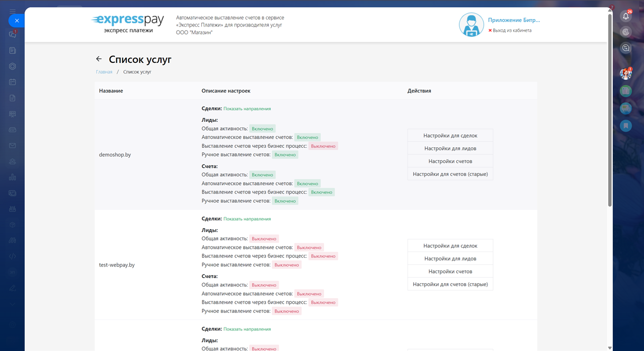The width and height of the screenshot is (644, 351).
Task: Click the Лиды heading under demoshop.by
Action: [210, 120]
